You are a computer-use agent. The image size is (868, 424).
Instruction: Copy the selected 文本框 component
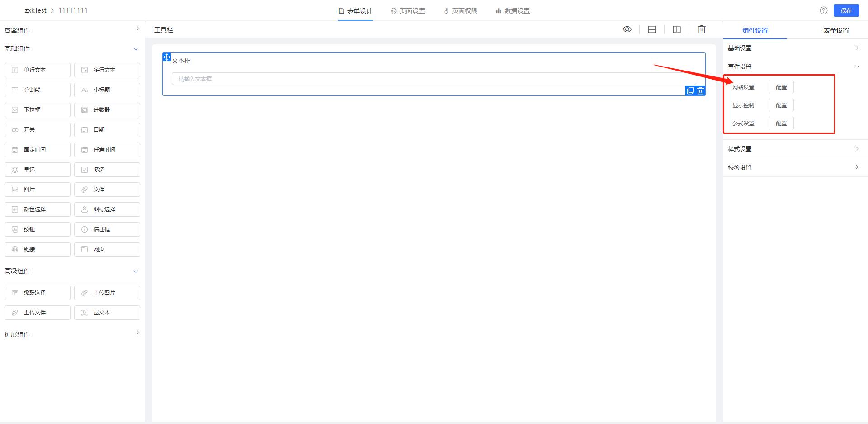(690, 91)
